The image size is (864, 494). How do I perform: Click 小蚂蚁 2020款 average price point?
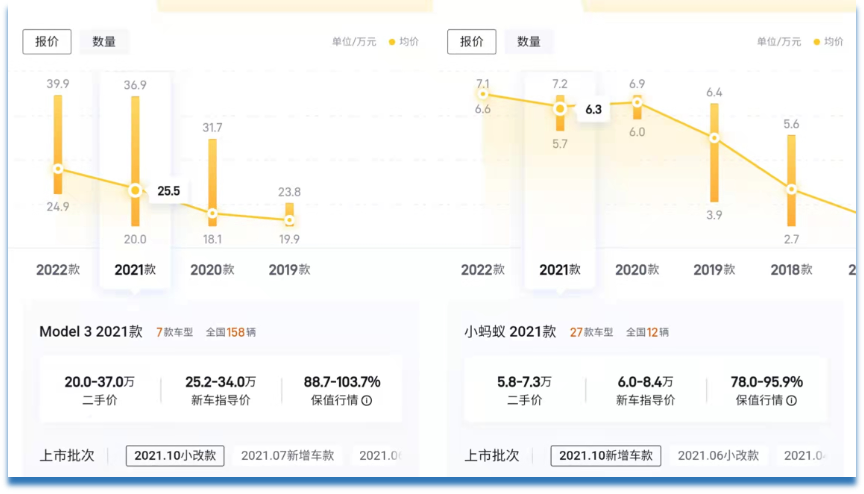pyautogui.click(x=637, y=102)
